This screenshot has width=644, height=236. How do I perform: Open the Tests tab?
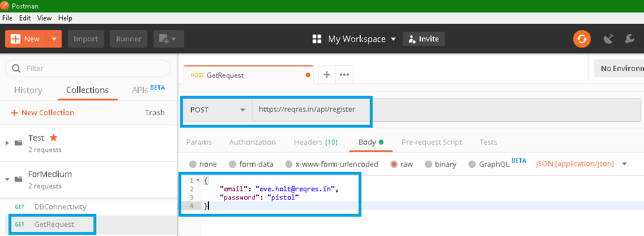[488, 142]
